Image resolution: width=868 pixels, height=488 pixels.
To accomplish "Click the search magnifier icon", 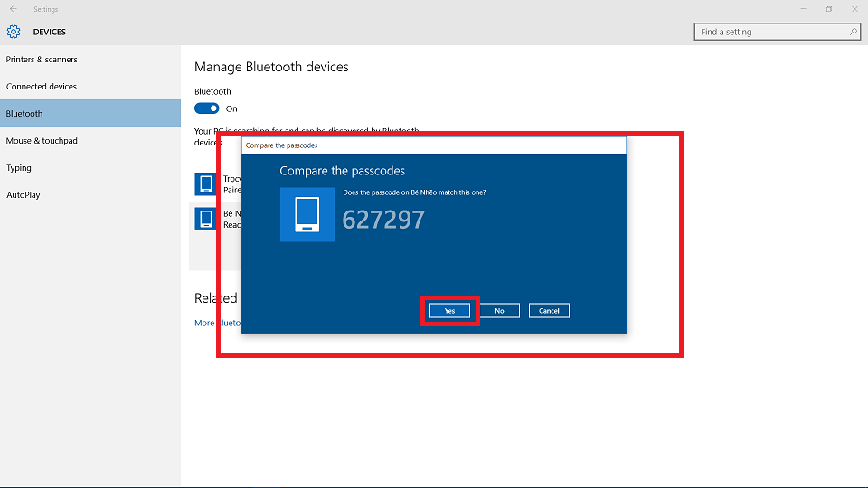I will 853,32.
